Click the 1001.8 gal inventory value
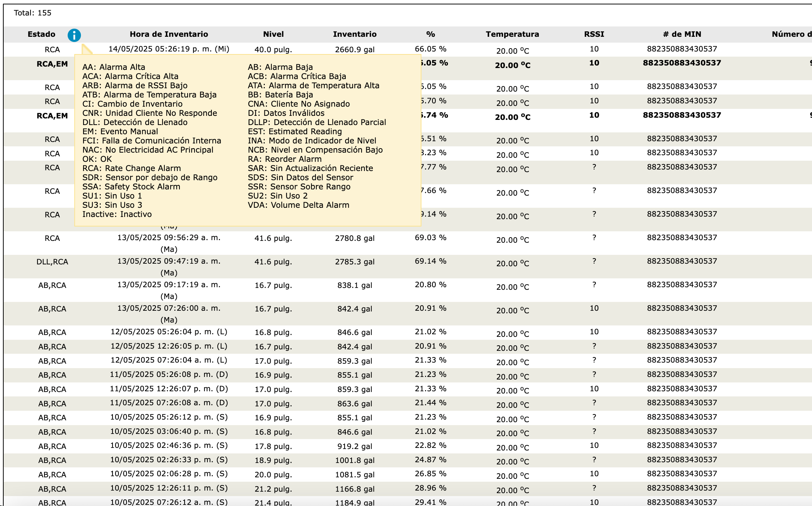This screenshot has width=812, height=506. coord(355,460)
